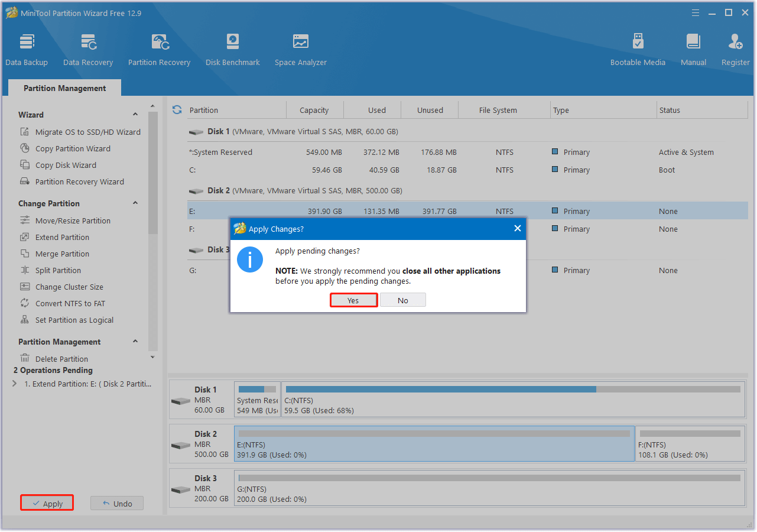Screen dimensions: 757x532
Task: Click Disk 1 icon in disk map
Action: (x=180, y=401)
